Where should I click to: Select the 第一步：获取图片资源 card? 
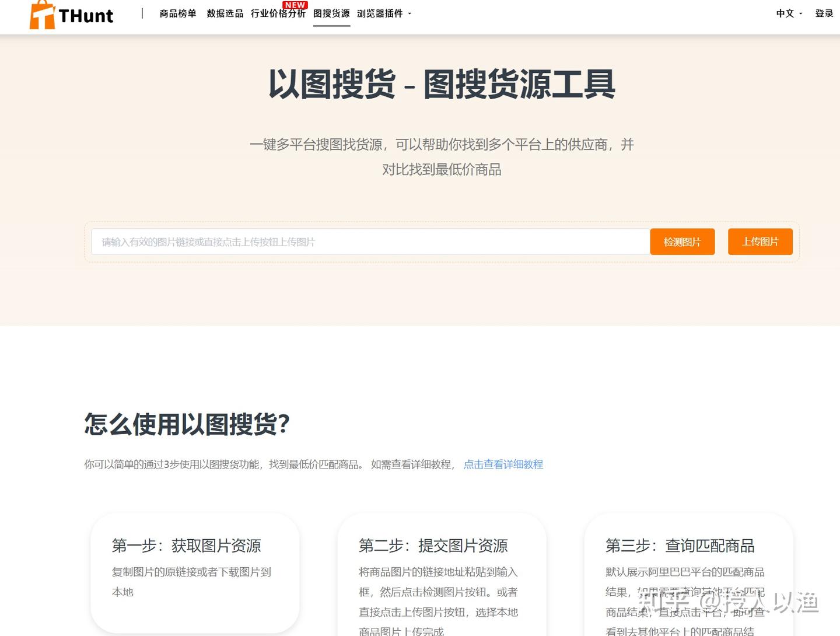click(x=194, y=574)
